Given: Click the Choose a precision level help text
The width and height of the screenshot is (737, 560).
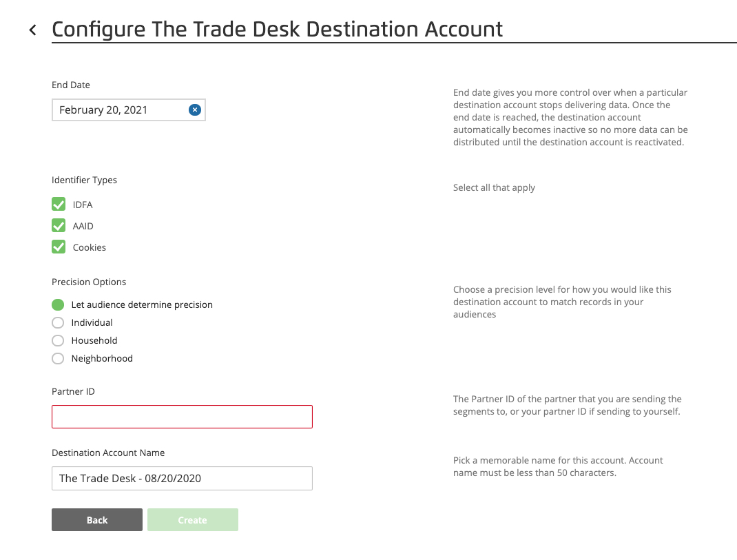Looking at the screenshot, I should [562, 302].
